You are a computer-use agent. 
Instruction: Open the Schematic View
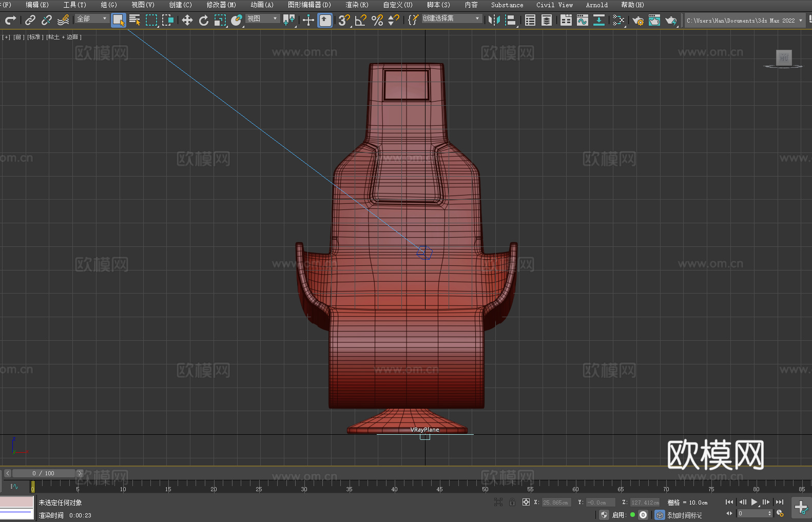click(x=618, y=20)
